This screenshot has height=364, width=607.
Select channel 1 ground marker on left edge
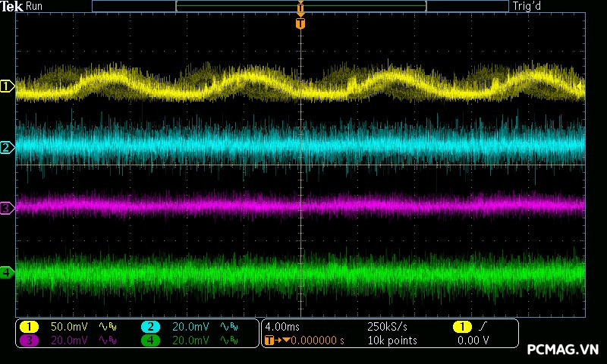click(x=7, y=87)
